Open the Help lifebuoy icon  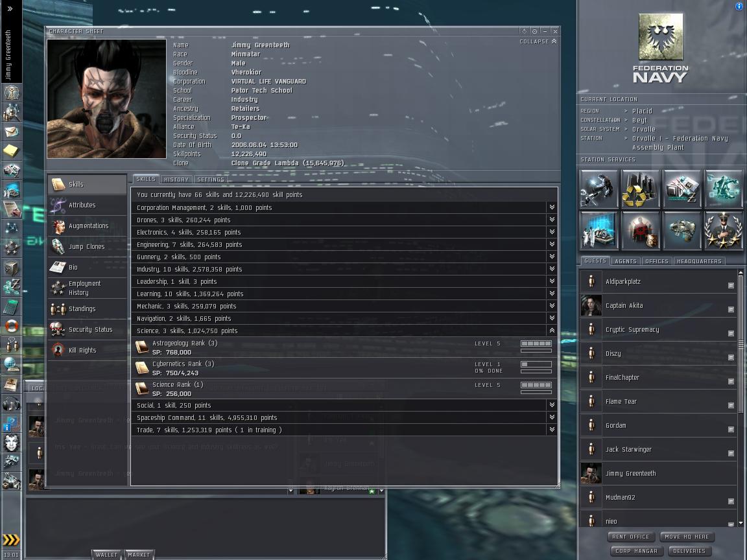click(11, 326)
